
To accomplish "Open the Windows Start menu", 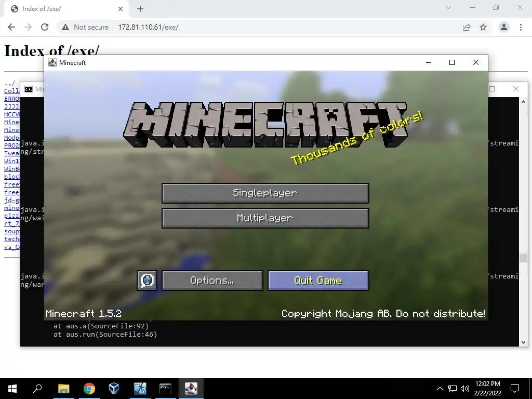I will pyautogui.click(x=12, y=389).
